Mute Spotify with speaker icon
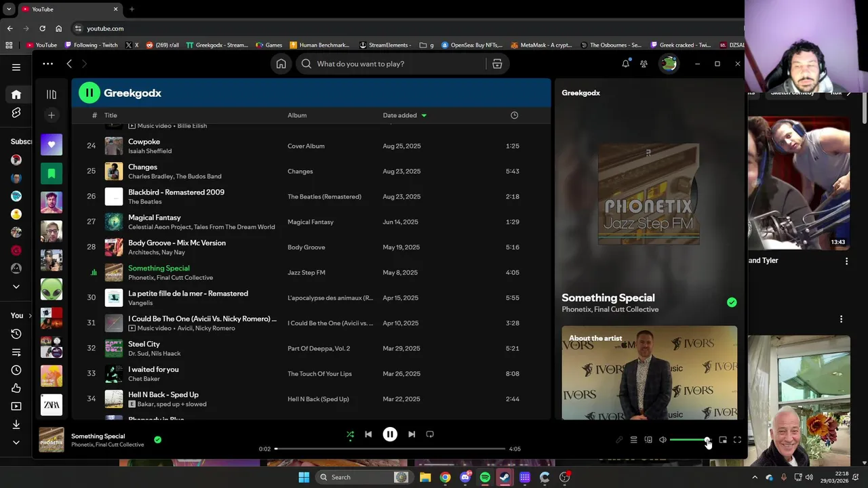This screenshot has height=488, width=868. tap(663, 441)
